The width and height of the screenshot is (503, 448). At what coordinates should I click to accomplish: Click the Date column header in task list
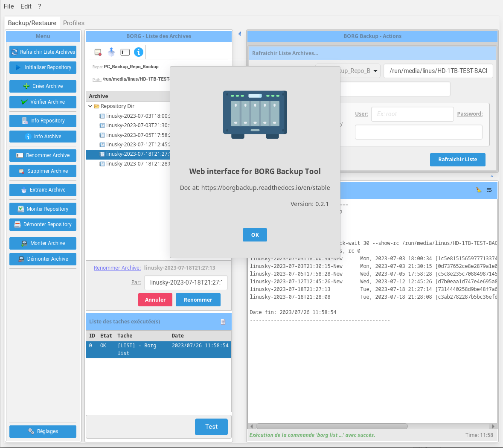[x=178, y=336]
